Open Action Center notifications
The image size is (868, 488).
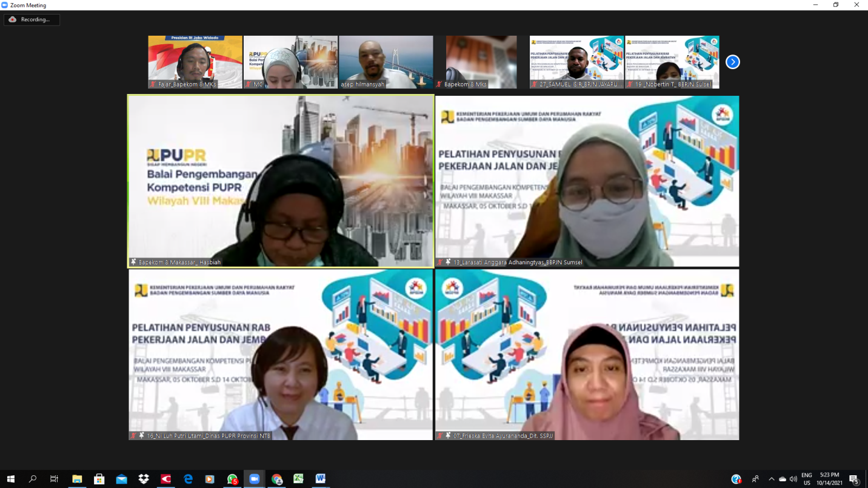(x=855, y=479)
